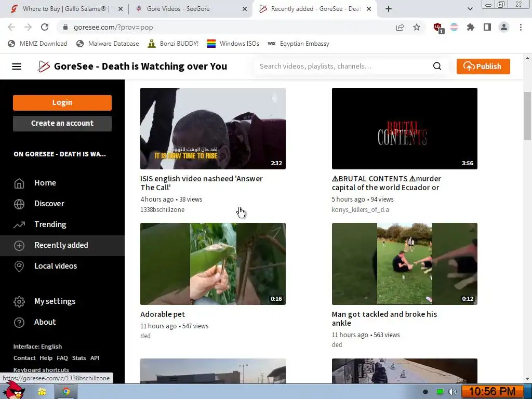532x399 pixels.
Task: Go back with the browser back arrow
Action: [11, 27]
